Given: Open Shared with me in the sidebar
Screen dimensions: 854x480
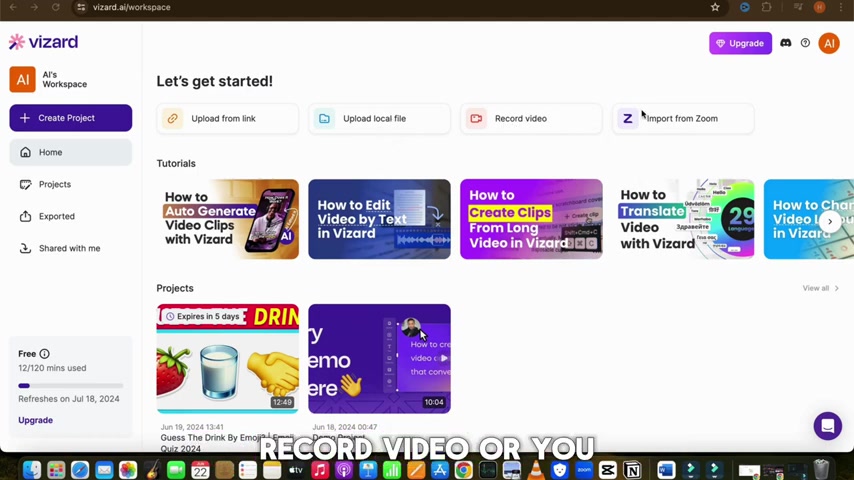Looking at the screenshot, I should pyautogui.click(x=71, y=248).
